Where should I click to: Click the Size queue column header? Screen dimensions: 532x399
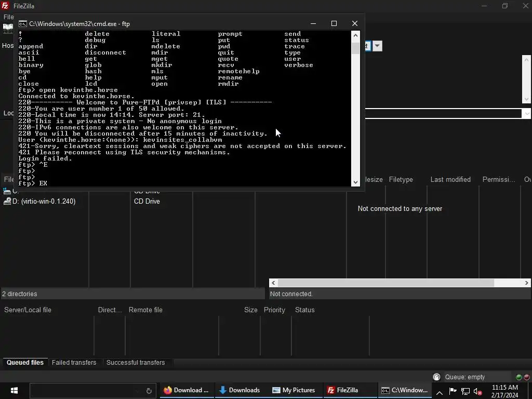pos(251,310)
